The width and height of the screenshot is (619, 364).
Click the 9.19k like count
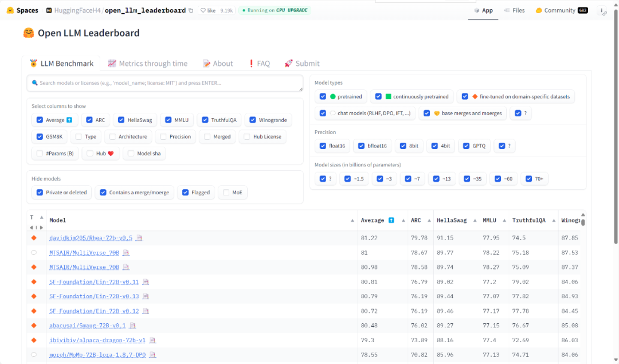(x=226, y=11)
